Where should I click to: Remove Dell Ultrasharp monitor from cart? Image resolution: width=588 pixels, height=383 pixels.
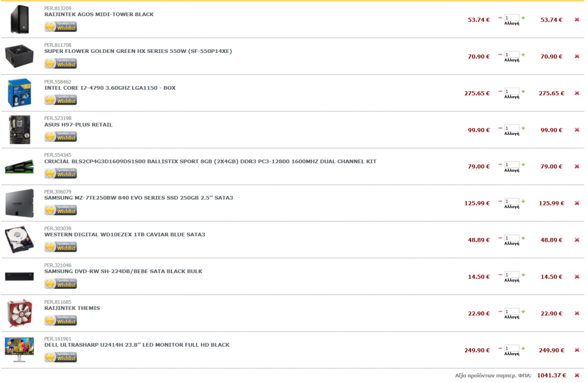point(577,350)
